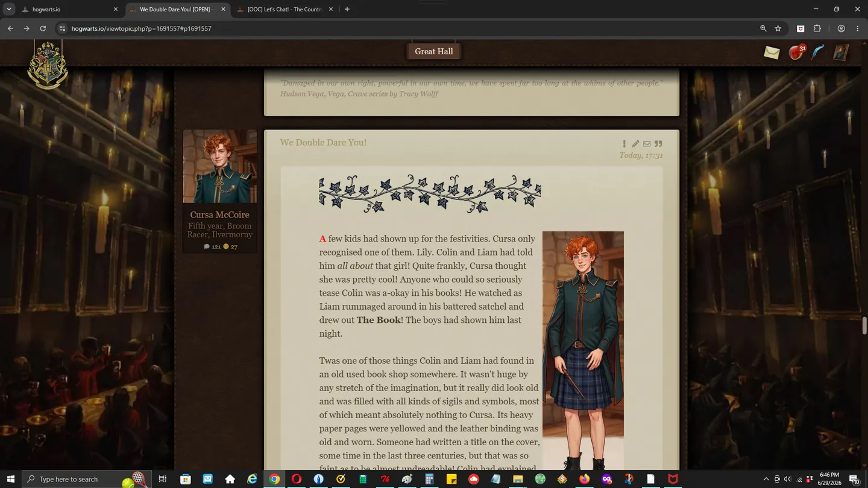Quote the post with quotation marks icon
This screenshot has width=868, height=488.
pos(658,144)
